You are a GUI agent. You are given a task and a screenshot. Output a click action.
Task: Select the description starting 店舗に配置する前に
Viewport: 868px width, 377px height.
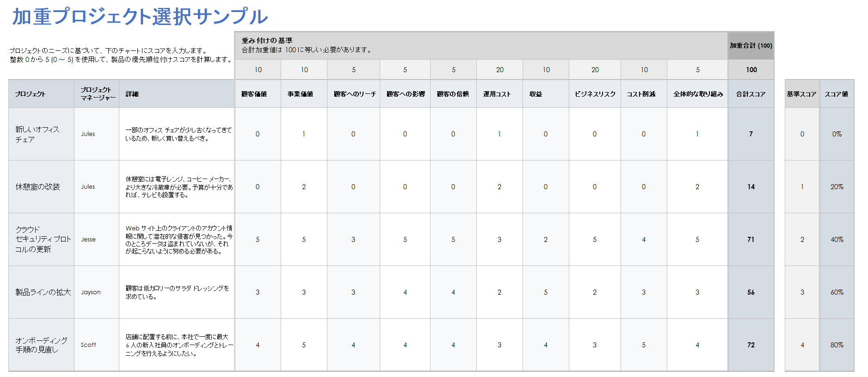[177, 345]
